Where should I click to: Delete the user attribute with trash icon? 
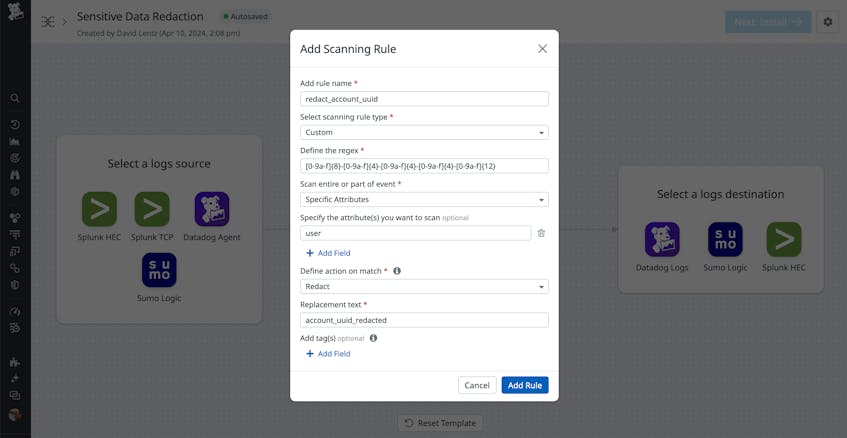(x=541, y=233)
